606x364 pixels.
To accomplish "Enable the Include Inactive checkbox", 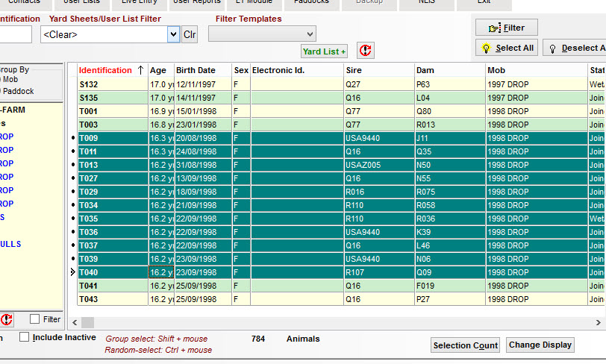I will pyautogui.click(x=25, y=337).
